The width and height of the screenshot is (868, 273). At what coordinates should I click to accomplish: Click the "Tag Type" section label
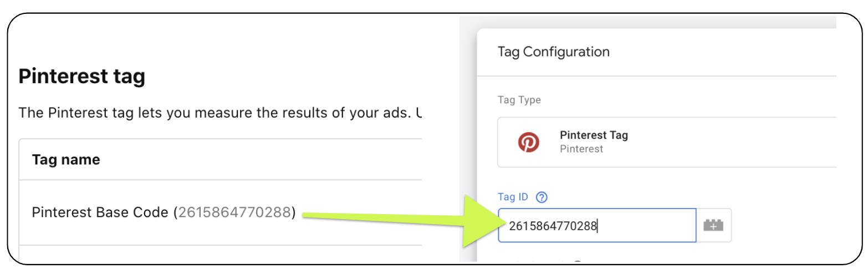[x=519, y=100]
